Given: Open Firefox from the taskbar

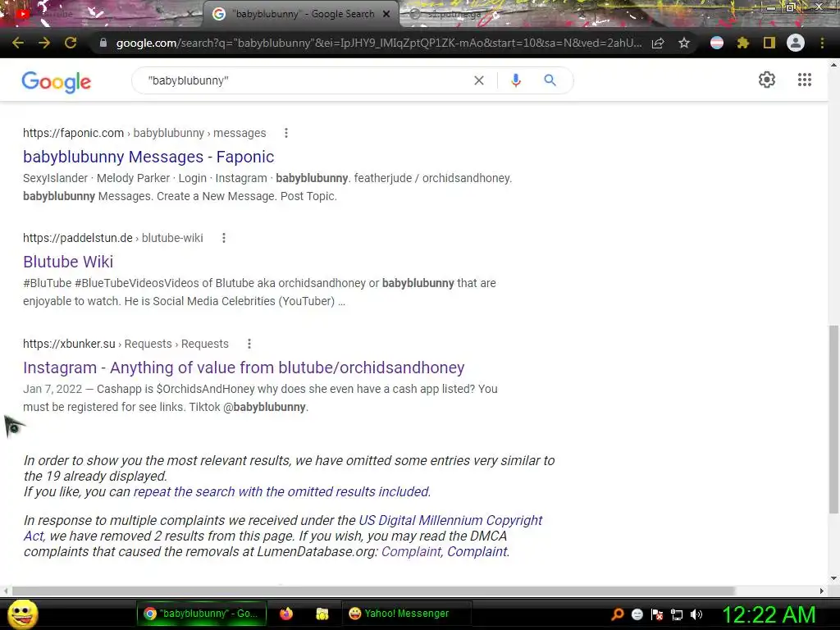Looking at the screenshot, I should coord(286,614).
